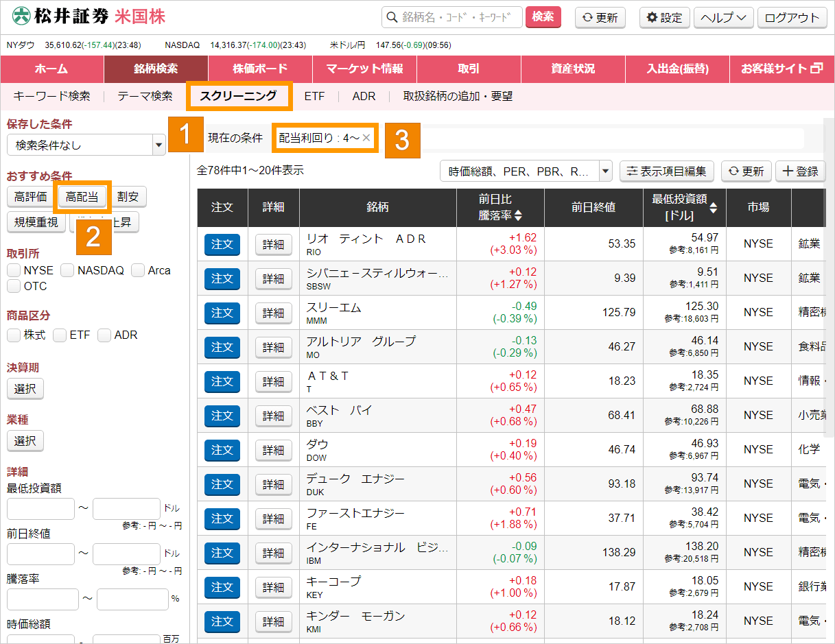Refresh the results list with the table 更新 button
835x644 pixels.
click(x=746, y=171)
